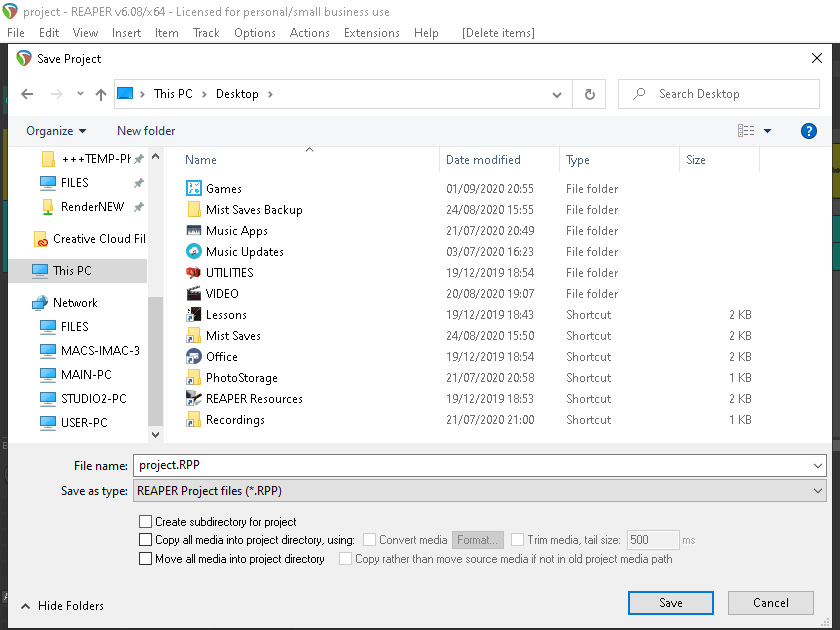
Task: Click the Mist Saves shortcut icon
Action: 193,335
